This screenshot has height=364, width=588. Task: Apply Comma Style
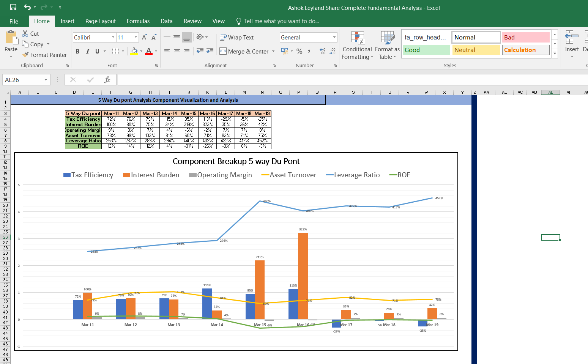coord(309,51)
